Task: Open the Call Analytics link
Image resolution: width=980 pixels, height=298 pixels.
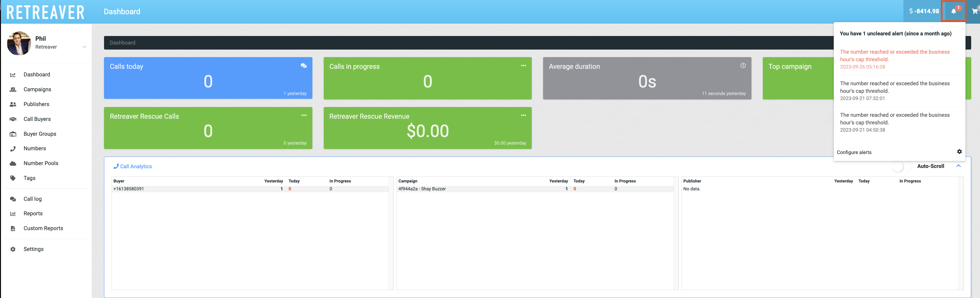Action: tap(136, 167)
